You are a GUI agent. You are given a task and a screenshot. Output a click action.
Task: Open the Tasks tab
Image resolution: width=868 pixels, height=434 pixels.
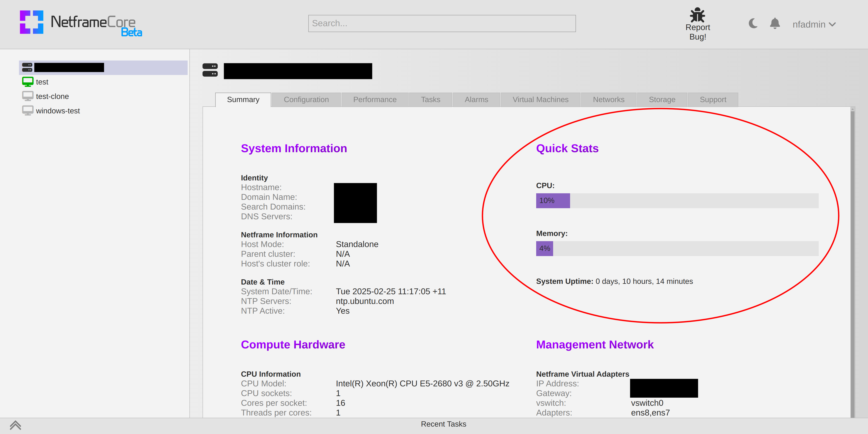click(x=430, y=100)
